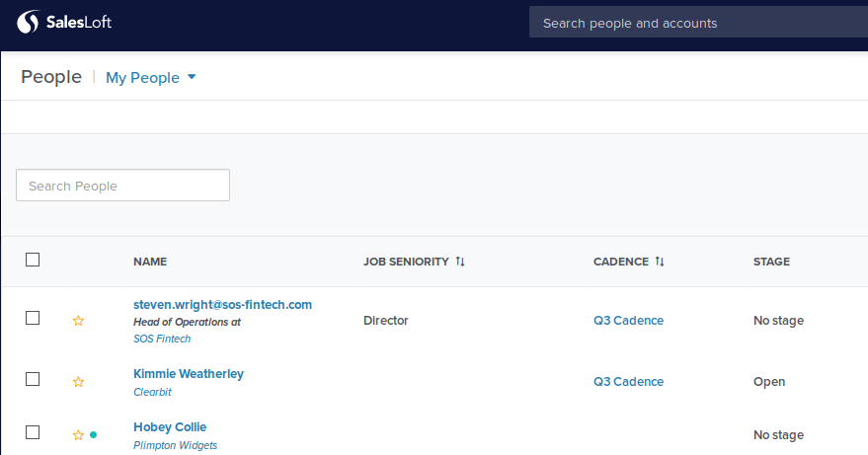Open the My People dropdown
This screenshot has height=455, width=868.
click(x=151, y=78)
